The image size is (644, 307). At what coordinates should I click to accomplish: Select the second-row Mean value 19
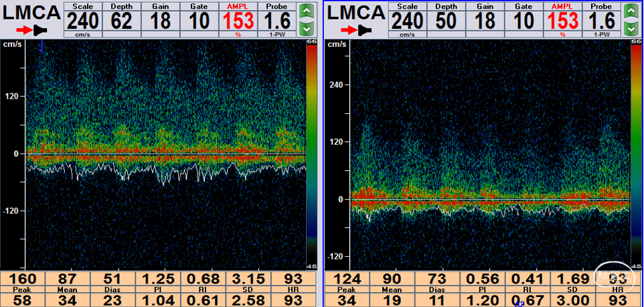392,300
